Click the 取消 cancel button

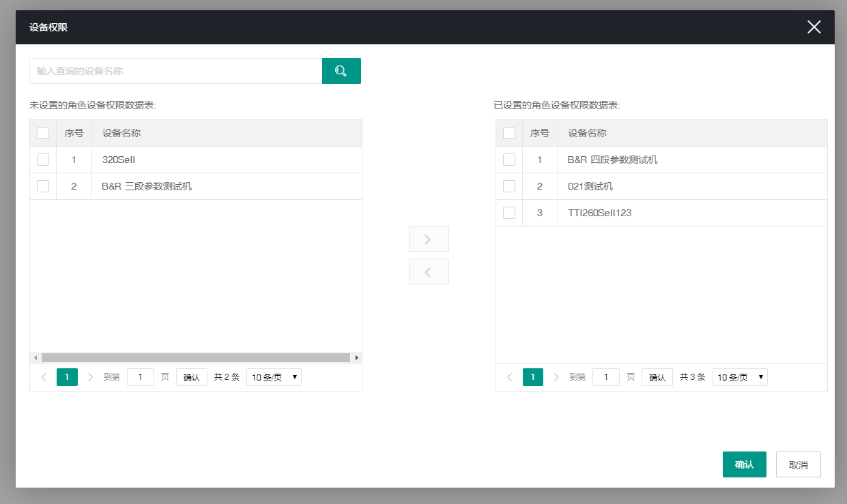[x=798, y=464]
